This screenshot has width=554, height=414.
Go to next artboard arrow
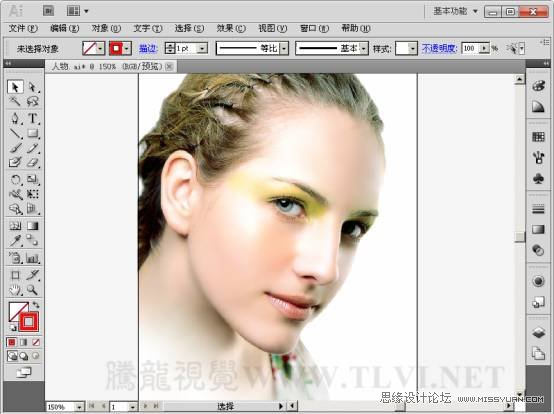(146, 407)
